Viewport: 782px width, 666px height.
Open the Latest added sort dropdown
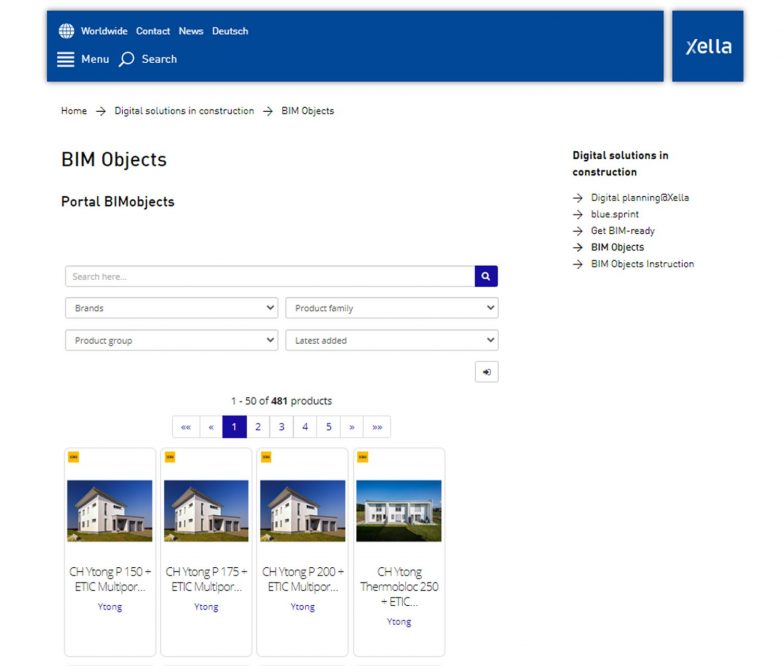[391, 341]
